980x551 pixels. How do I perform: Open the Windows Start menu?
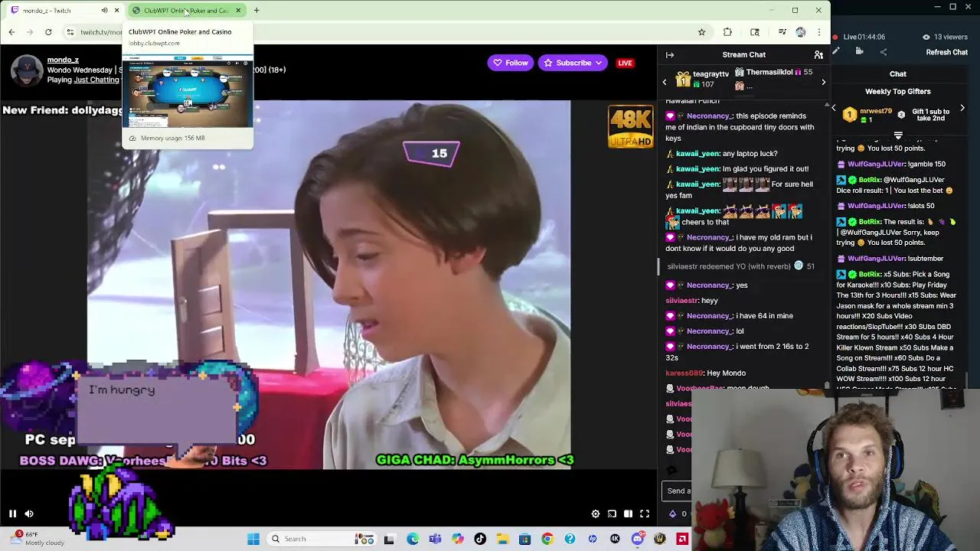point(253,539)
